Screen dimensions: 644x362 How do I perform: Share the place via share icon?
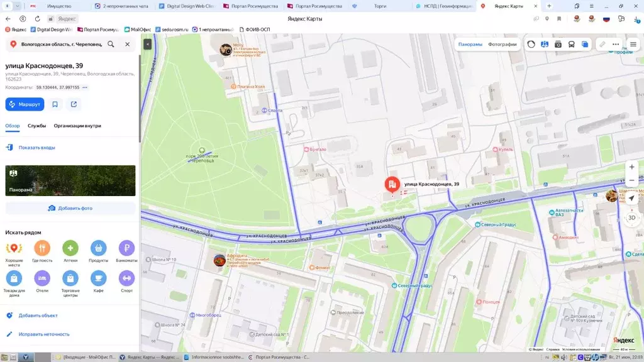coord(74,104)
